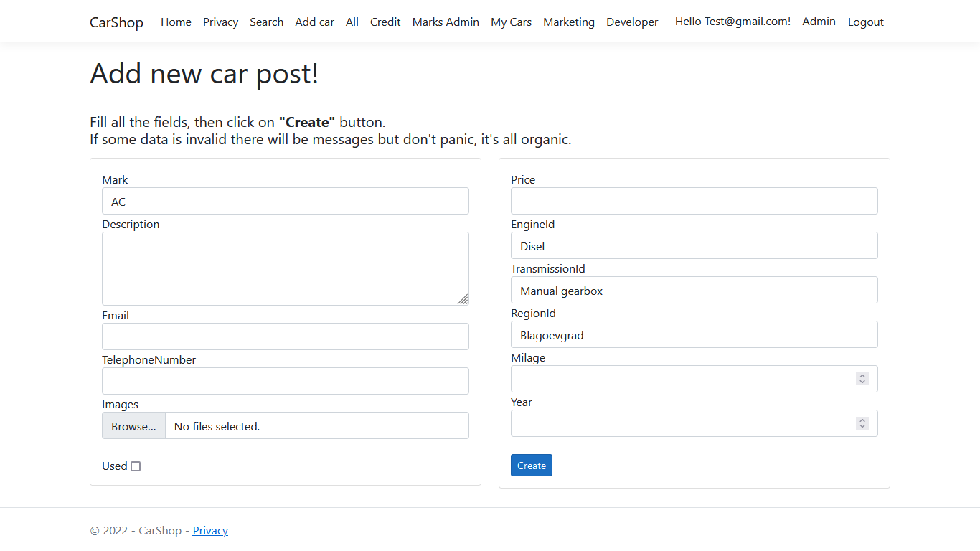
Task: Click the Browse button to select images
Action: pos(133,425)
